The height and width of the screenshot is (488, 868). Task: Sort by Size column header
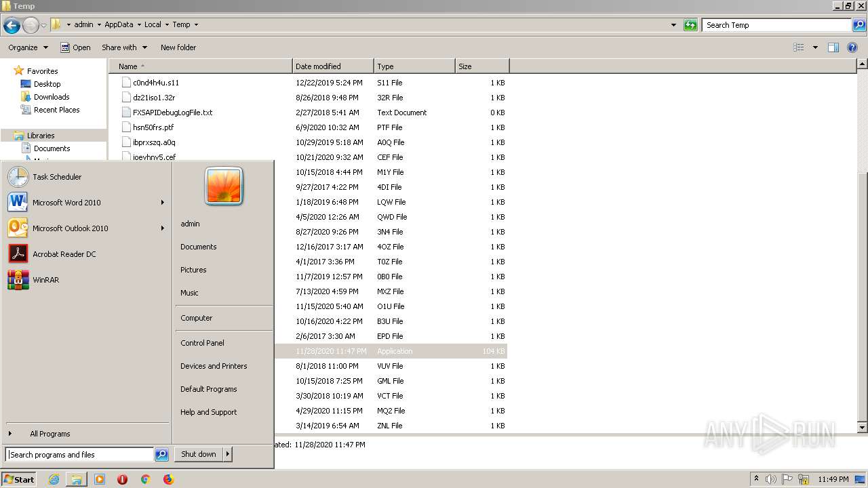(x=482, y=66)
